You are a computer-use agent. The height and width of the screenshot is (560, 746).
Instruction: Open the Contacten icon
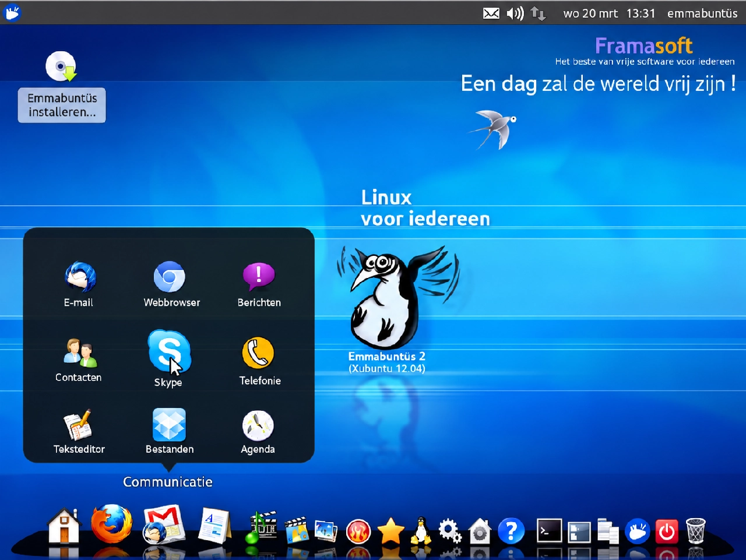tap(80, 353)
